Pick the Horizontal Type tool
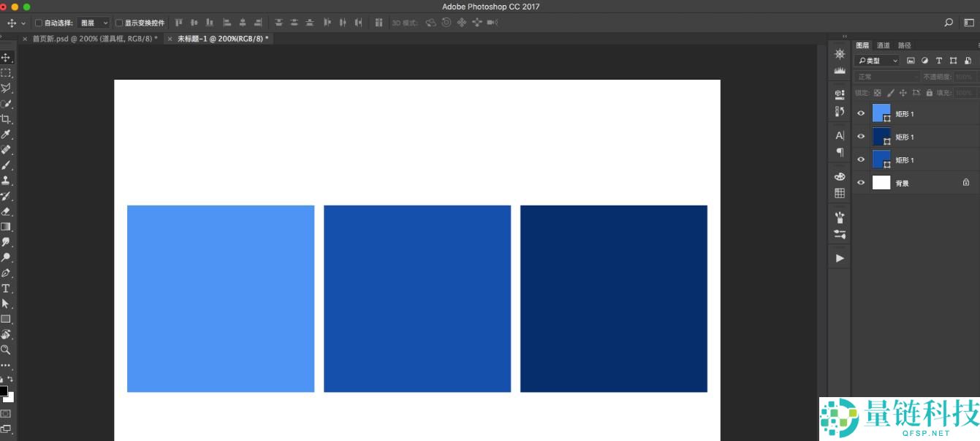980x441 pixels. 6,288
